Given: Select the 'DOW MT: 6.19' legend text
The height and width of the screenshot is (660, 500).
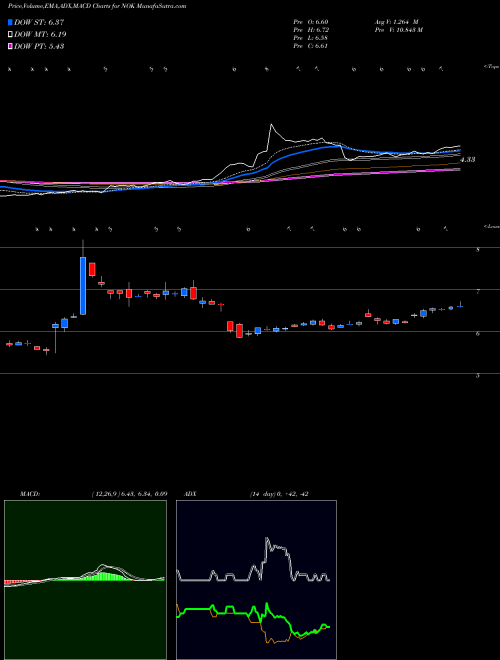Looking at the screenshot, I should coord(40,35).
